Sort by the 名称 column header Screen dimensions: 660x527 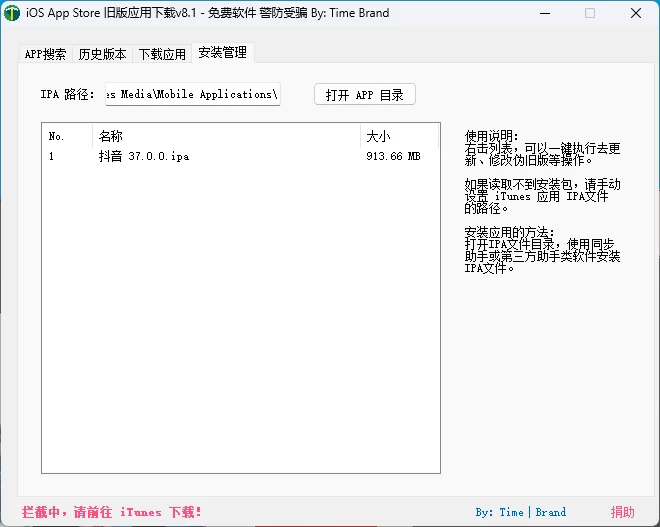226,136
